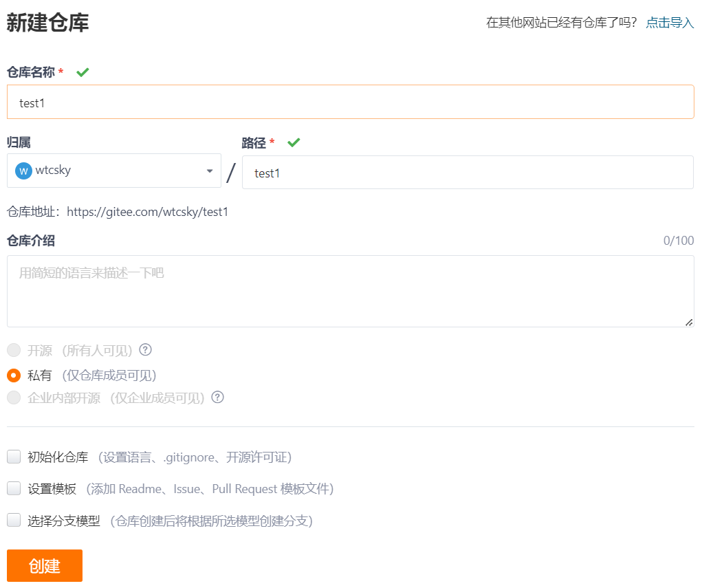702x588 pixels.
Task: Click the 开源 visibility radio option
Action: tap(13, 350)
